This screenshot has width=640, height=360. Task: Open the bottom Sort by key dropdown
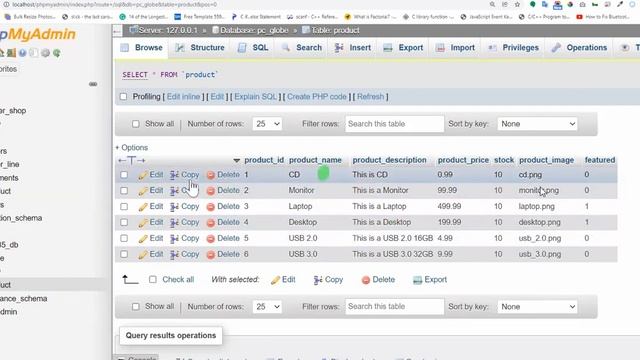537,307
